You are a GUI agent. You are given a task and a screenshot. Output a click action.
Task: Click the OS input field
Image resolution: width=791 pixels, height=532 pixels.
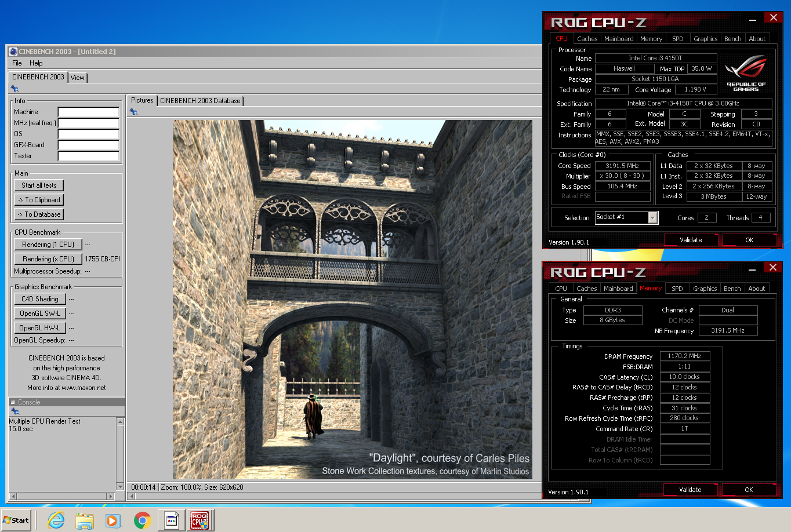click(x=88, y=134)
